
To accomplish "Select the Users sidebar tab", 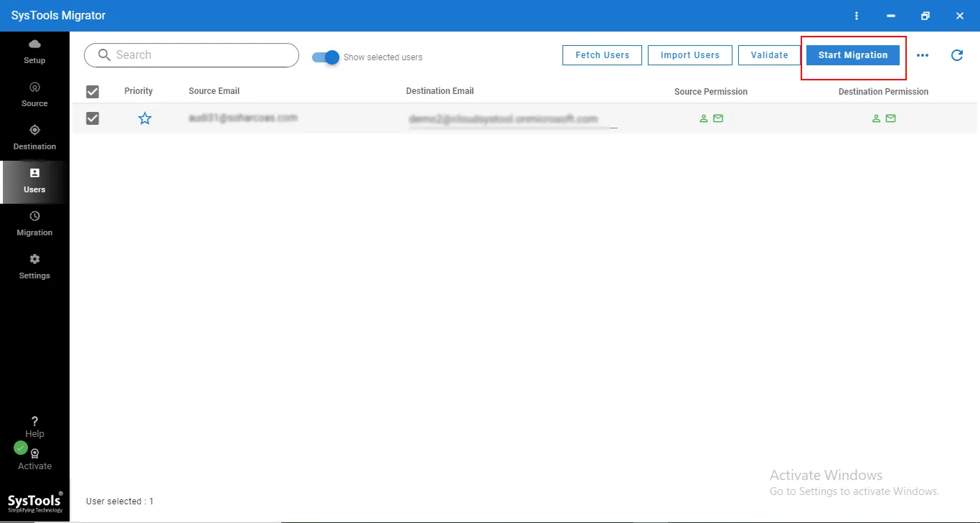I will [x=34, y=182].
